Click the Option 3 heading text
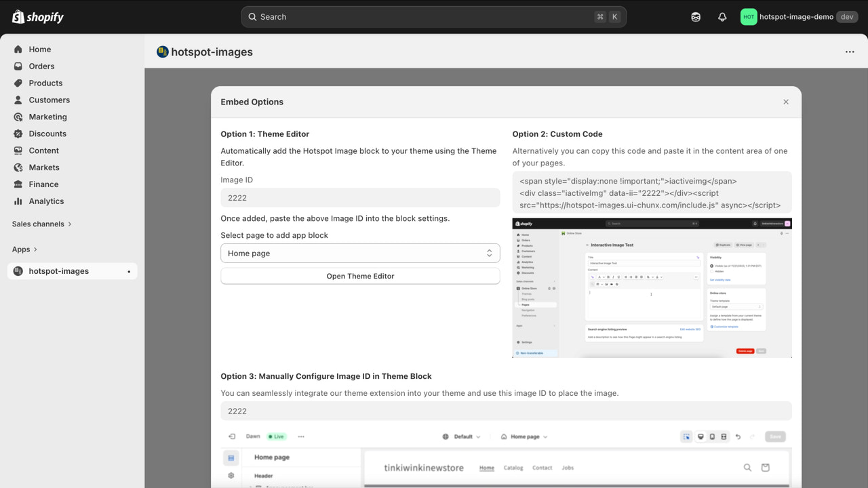Viewport: 868px width, 488px height. [326, 376]
